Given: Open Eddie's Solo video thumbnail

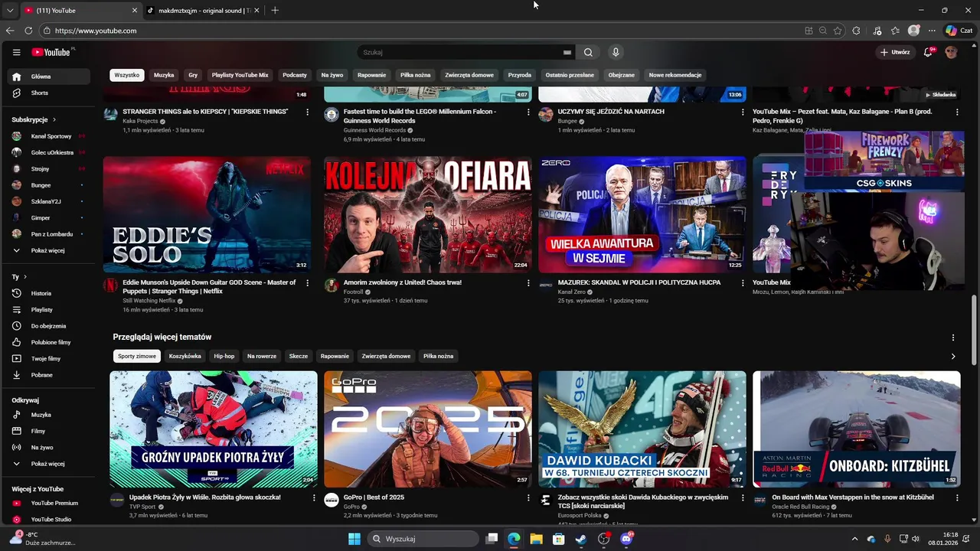Looking at the screenshot, I should tap(207, 214).
